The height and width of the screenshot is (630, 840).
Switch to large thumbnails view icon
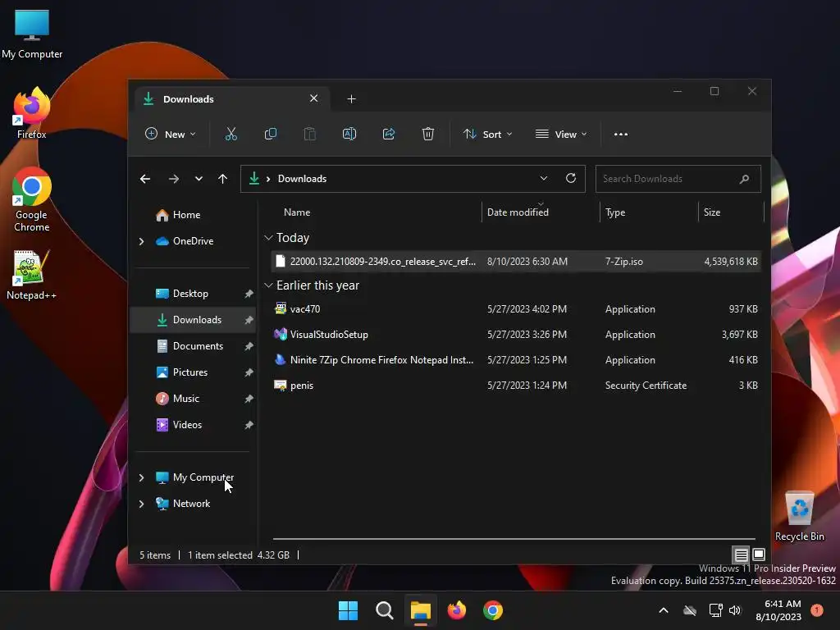point(759,555)
